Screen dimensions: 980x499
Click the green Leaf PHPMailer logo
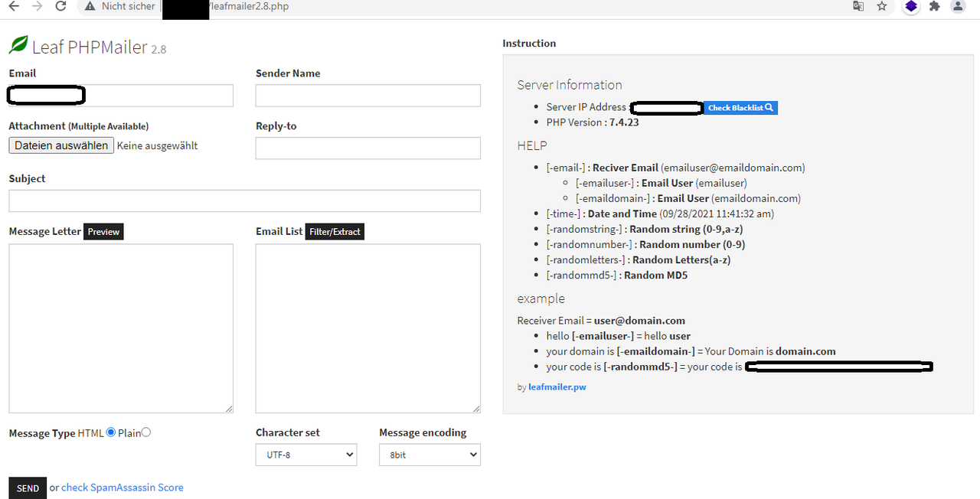coord(18,45)
